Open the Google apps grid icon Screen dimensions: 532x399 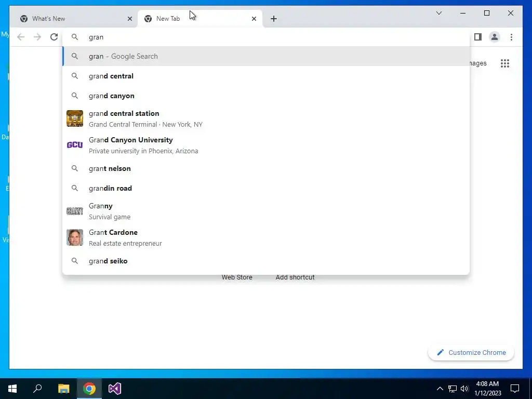click(x=505, y=63)
